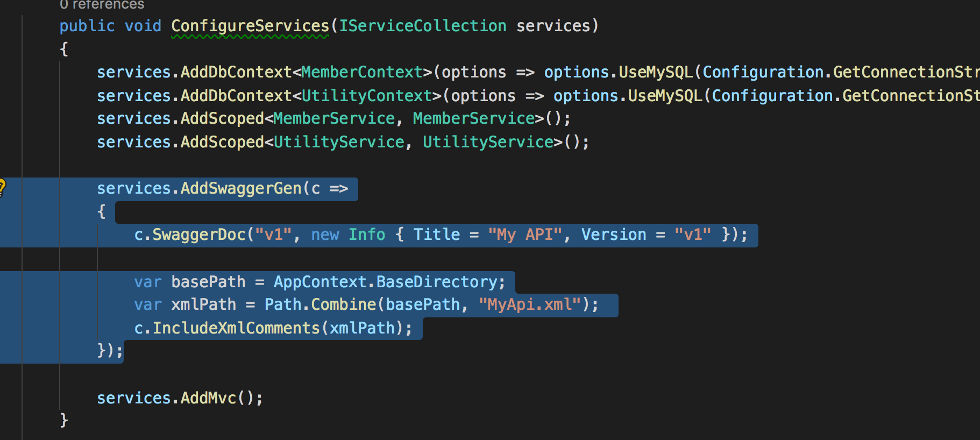Screen dimensions: 980x440
Task: Click the Combine method on Path
Action: point(343,304)
